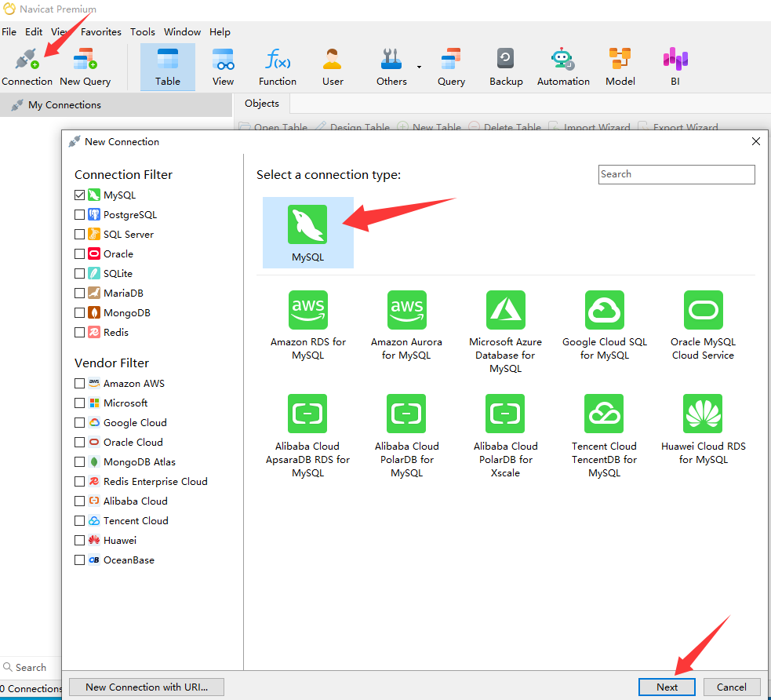Check the PostgreSQL connection filter
The width and height of the screenshot is (771, 700).
[x=80, y=215]
